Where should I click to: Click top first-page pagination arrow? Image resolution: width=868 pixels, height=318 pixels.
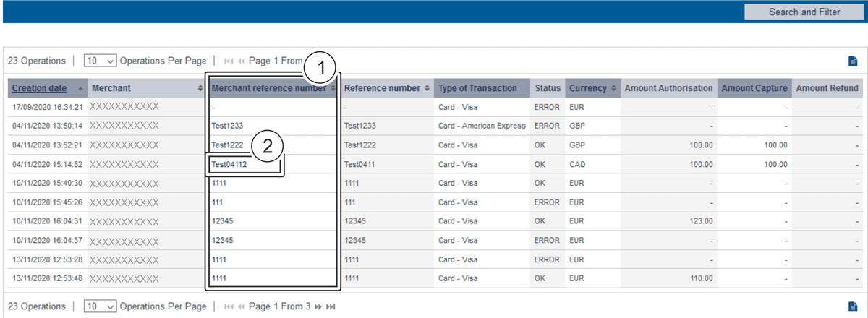(x=229, y=61)
